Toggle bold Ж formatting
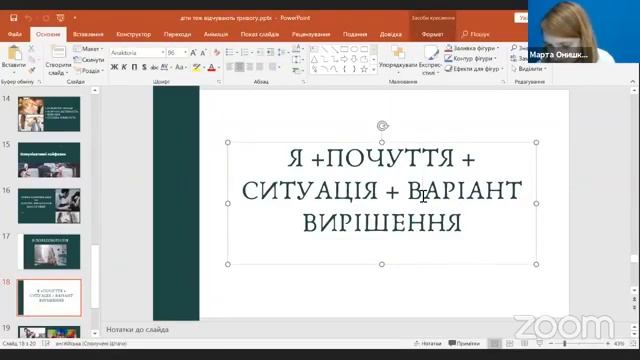Viewport: 640px width, 360px height. pos(114,67)
